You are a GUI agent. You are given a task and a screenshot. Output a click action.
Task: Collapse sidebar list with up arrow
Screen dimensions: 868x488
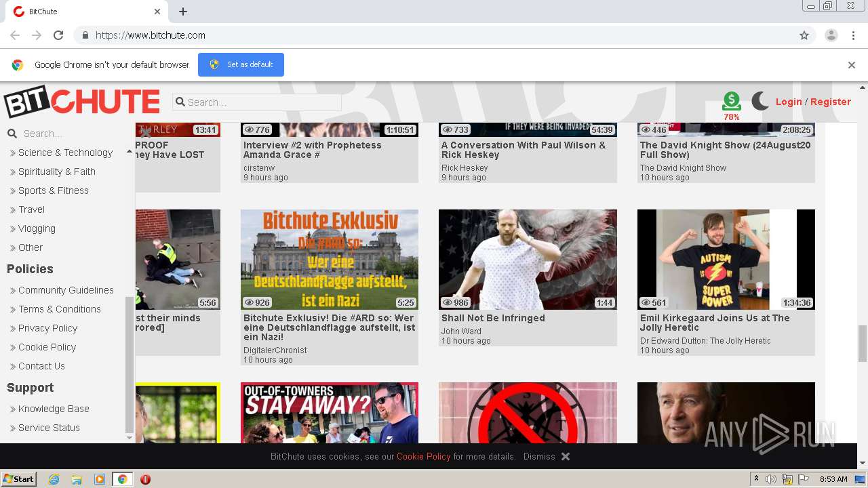tap(130, 152)
